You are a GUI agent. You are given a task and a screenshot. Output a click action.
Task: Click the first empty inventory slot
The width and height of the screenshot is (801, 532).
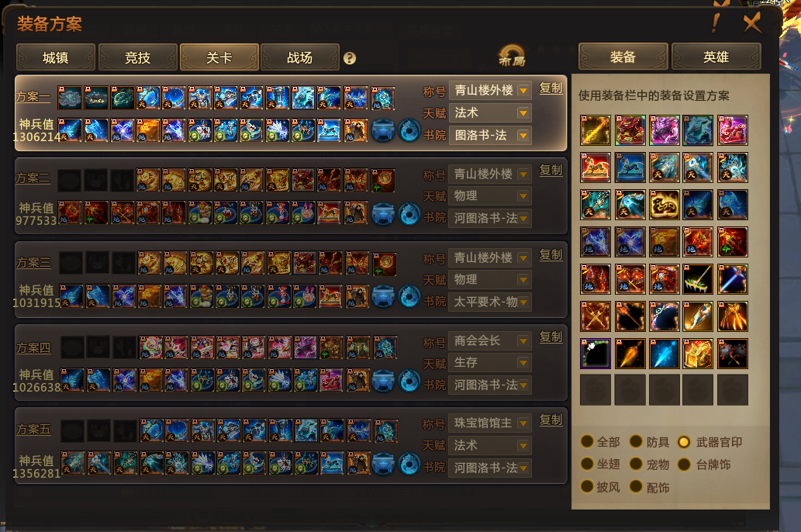coord(596,390)
